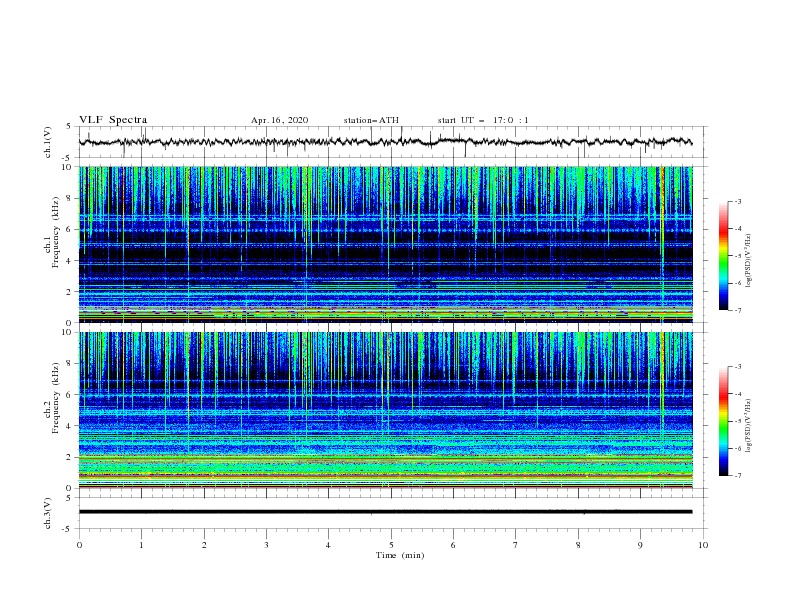Click time axis tick label 9
This screenshot has height=612, width=792.
(640, 545)
